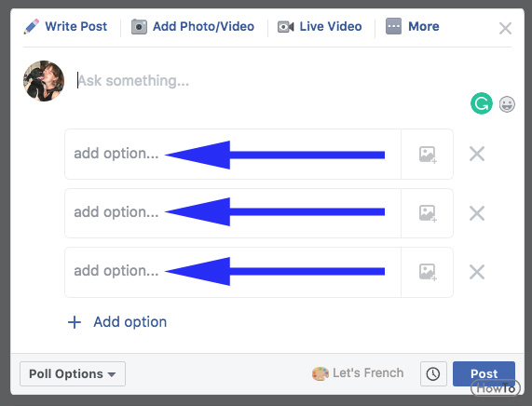Remove the second poll option
Viewport: 532px width, 406px height.
(x=477, y=213)
